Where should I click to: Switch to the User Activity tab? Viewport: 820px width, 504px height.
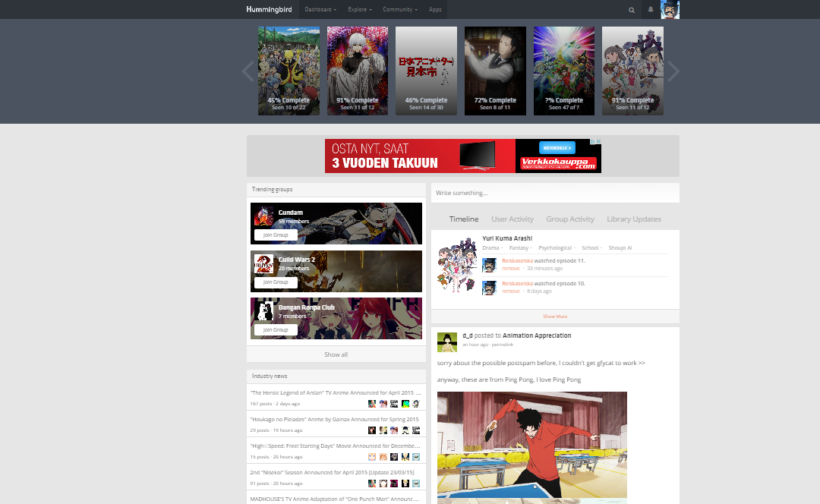(512, 219)
